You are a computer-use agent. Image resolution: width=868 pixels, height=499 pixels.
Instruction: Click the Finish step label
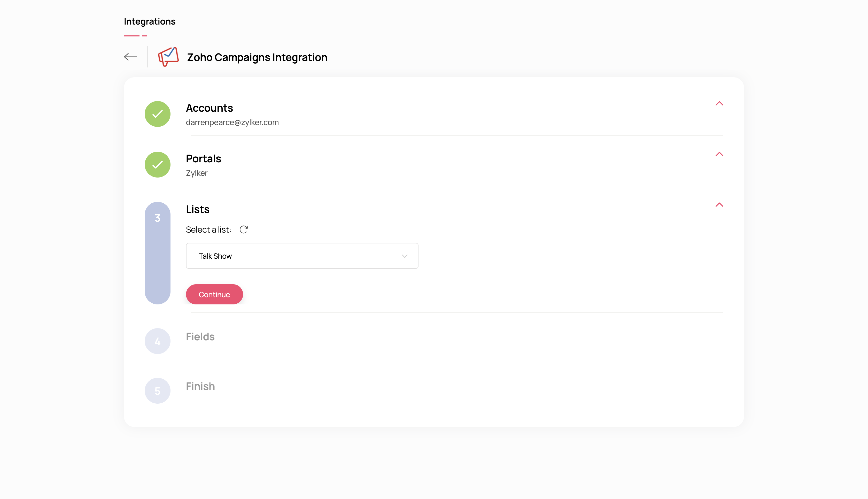(200, 387)
